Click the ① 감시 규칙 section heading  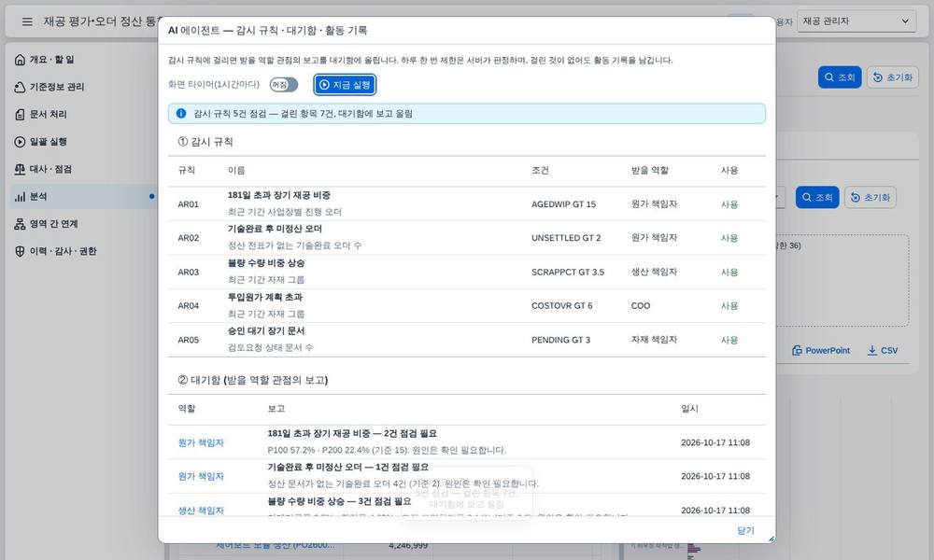tap(205, 142)
